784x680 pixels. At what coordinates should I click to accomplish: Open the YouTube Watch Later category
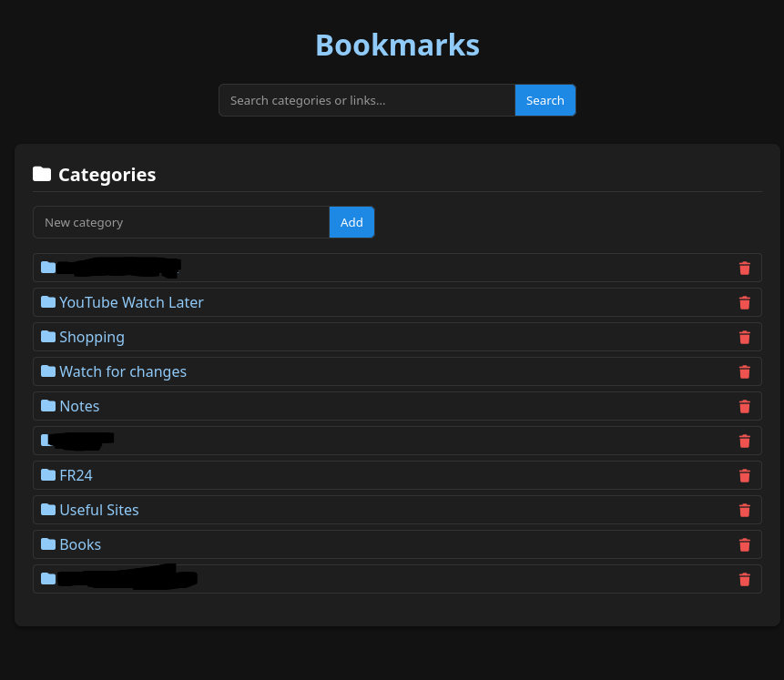coord(131,302)
